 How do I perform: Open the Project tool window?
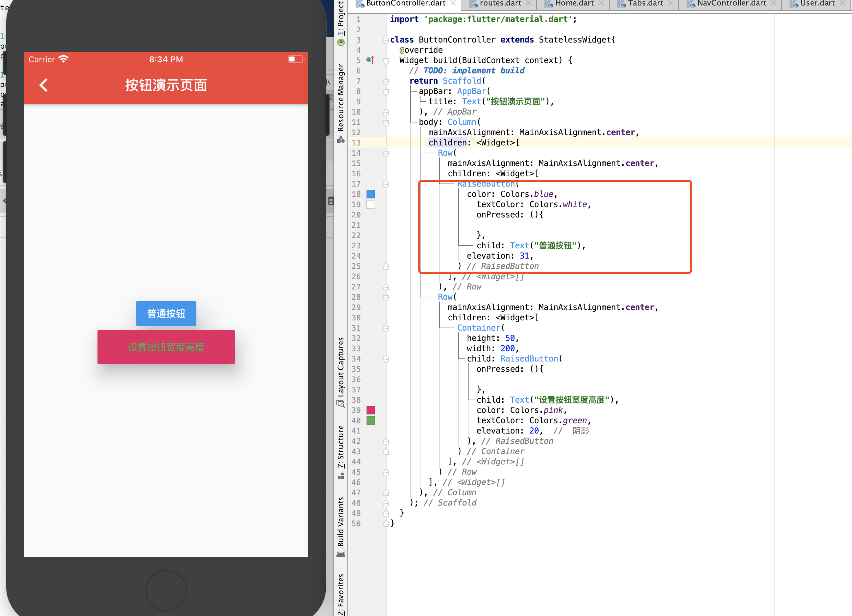tap(340, 19)
